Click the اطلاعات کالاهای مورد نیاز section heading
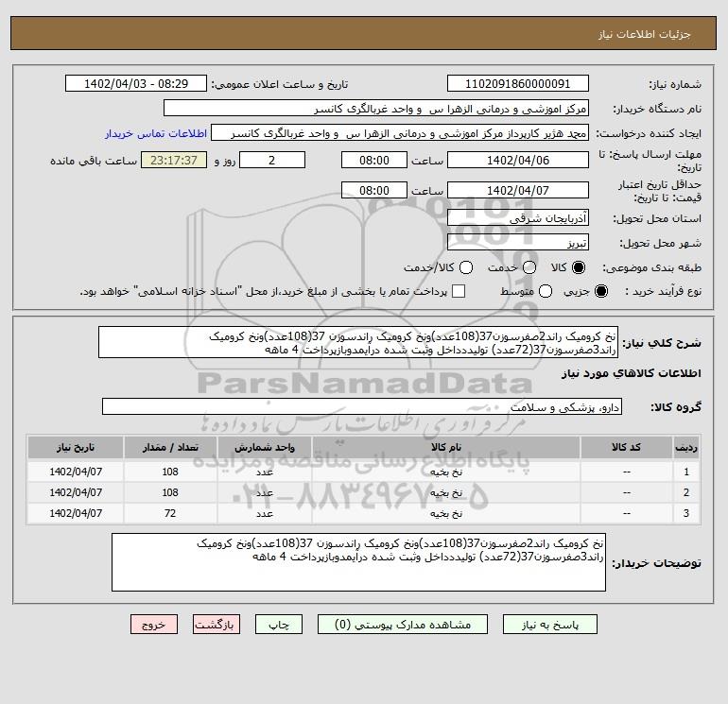The height and width of the screenshot is (704, 728). point(632,374)
